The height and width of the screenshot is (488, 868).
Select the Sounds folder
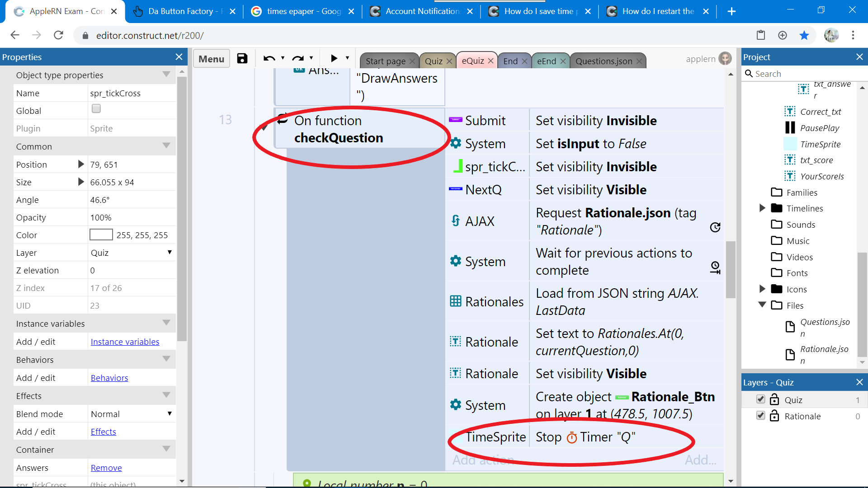[801, 225]
